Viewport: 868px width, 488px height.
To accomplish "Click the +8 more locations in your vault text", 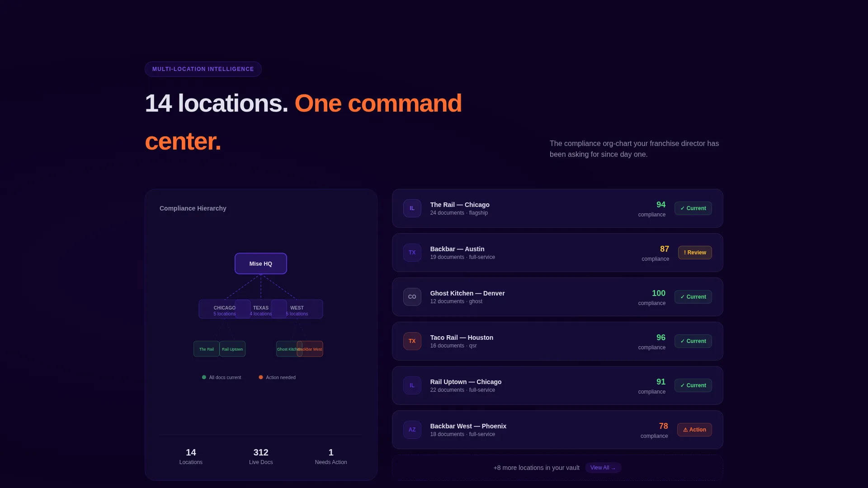I will (537, 468).
